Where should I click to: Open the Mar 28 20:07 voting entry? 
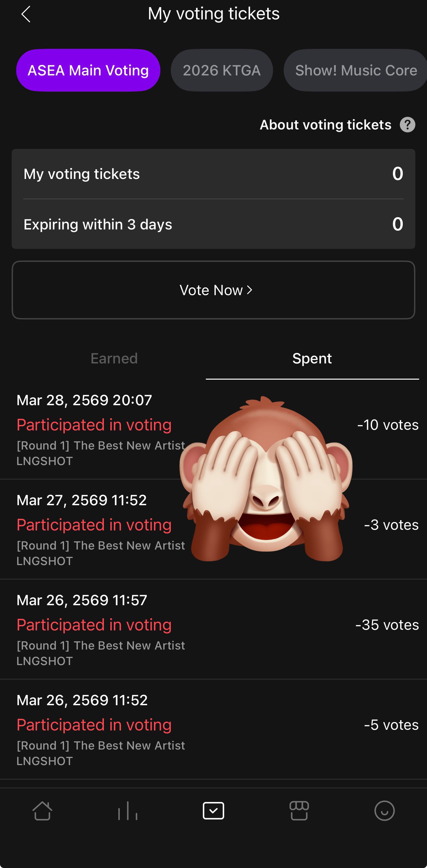click(x=101, y=429)
